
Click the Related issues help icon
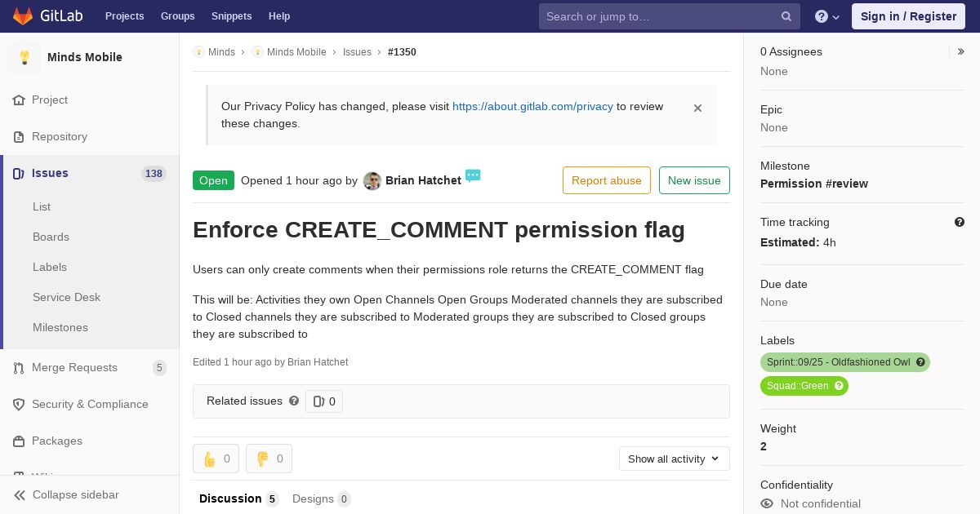(294, 401)
